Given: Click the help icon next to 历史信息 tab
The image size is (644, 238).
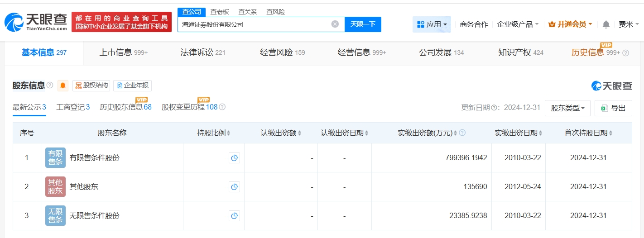Looking at the screenshot, I should click(626, 53).
